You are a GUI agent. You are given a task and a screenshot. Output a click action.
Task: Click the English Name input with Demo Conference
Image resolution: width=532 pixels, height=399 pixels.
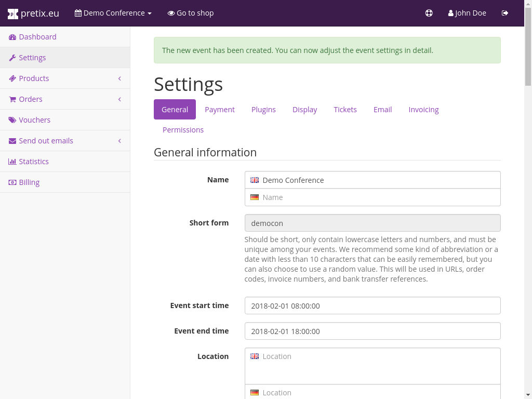tap(373, 180)
